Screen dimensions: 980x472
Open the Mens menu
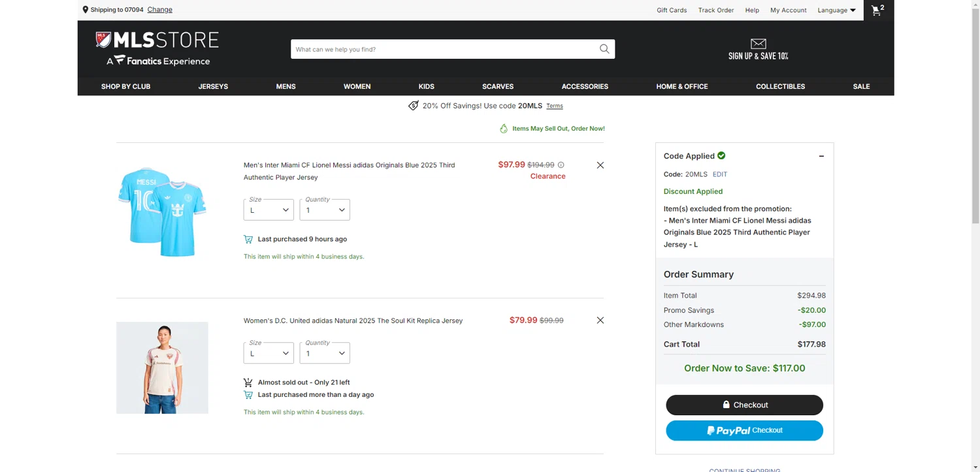pos(286,86)
